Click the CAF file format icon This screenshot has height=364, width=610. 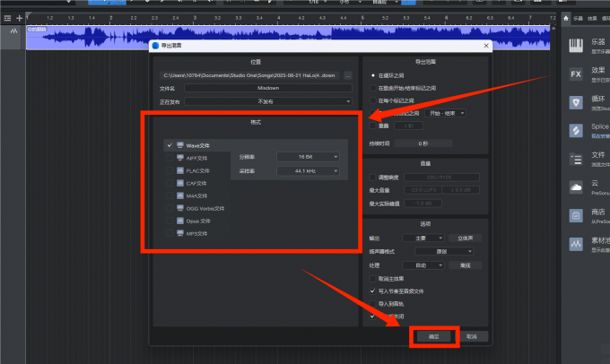180,183
